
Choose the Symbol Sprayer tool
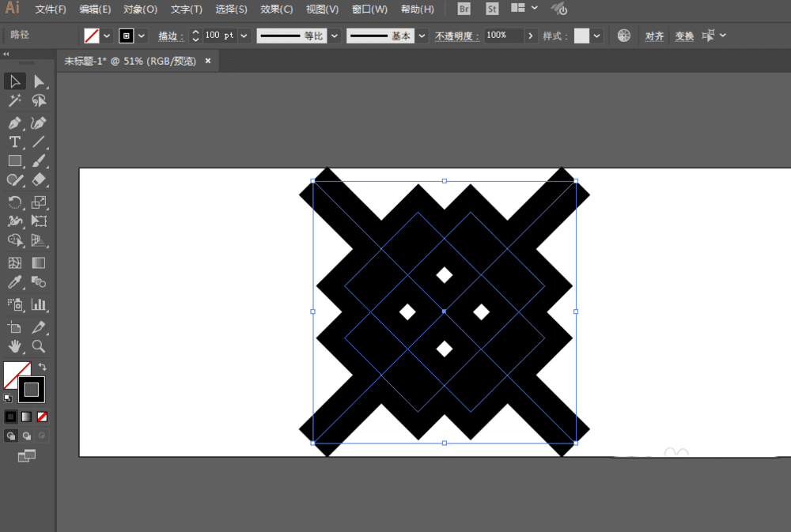pyautogui.click(x=14, y=304)
